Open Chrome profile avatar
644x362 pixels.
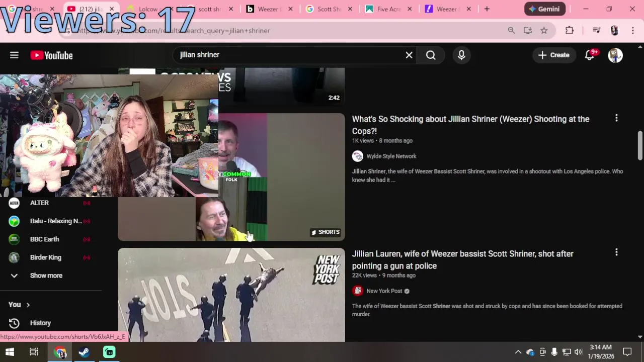614,31
